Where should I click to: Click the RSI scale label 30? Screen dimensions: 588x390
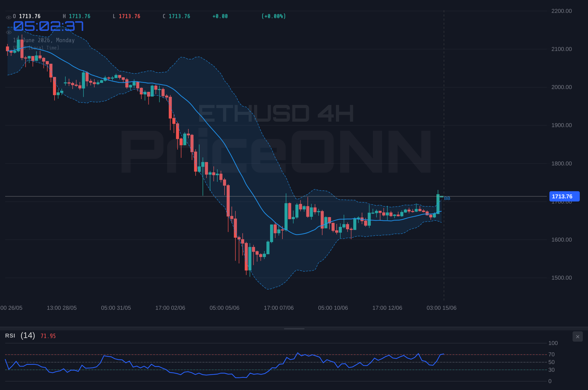pos(551,370)
